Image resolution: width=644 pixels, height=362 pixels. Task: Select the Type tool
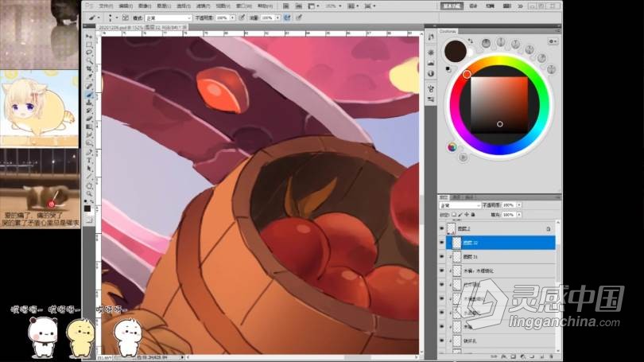click(89, 161)
